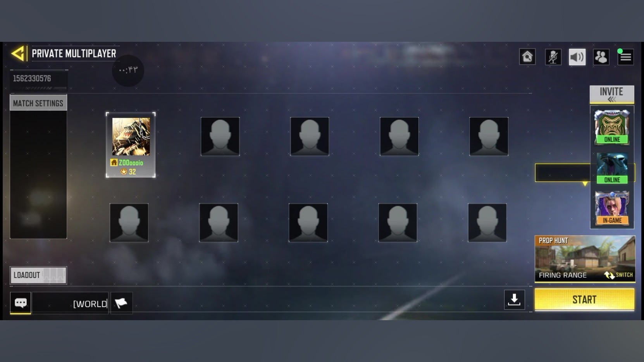Invite the online gorilla avatar friend

pyautogui.click(x=612, y=127)
